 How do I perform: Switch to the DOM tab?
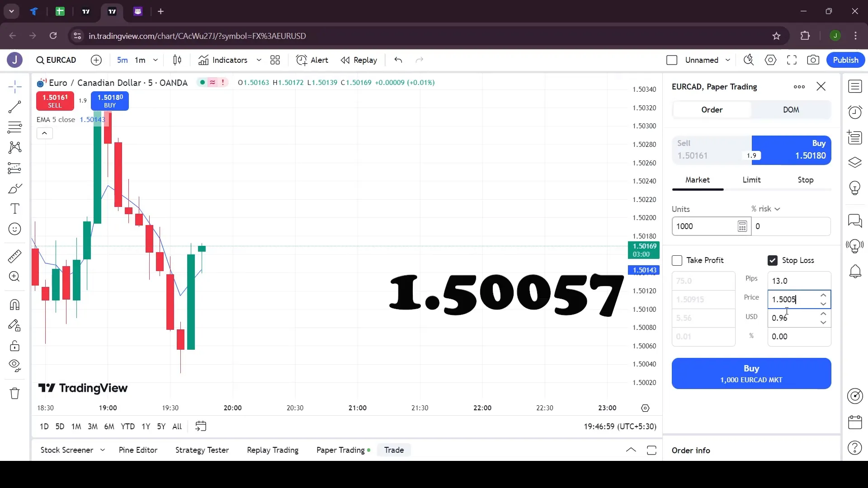coord(791,110)
